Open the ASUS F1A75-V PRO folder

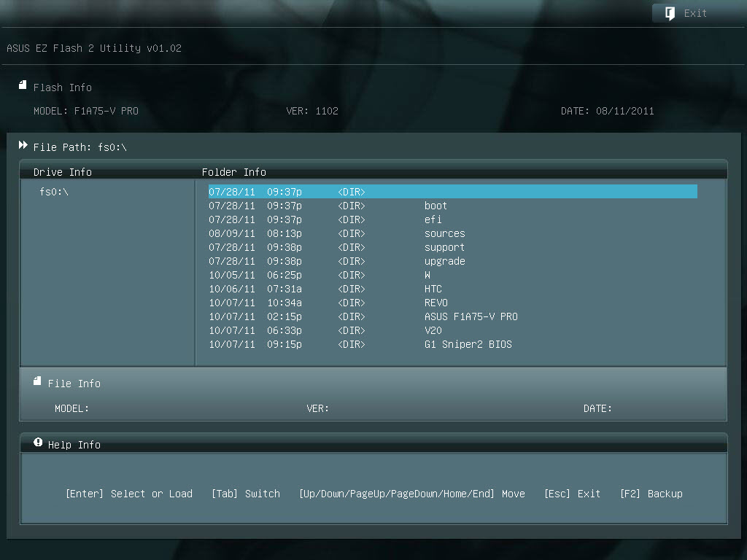[471, 316]
